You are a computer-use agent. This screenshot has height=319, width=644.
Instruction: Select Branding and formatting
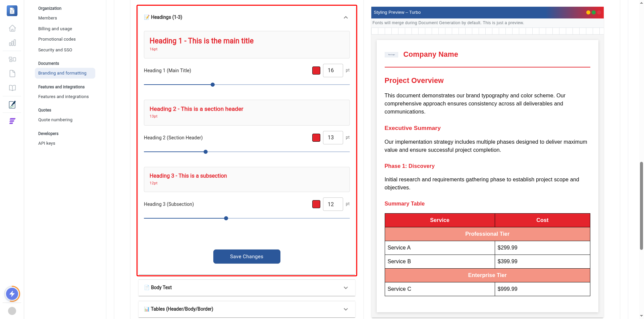pos(65,73)
